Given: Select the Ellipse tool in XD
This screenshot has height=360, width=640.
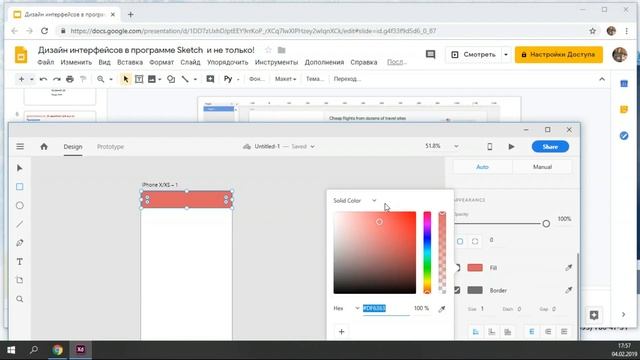Looking at the screenshot, I should coord(20,205).
